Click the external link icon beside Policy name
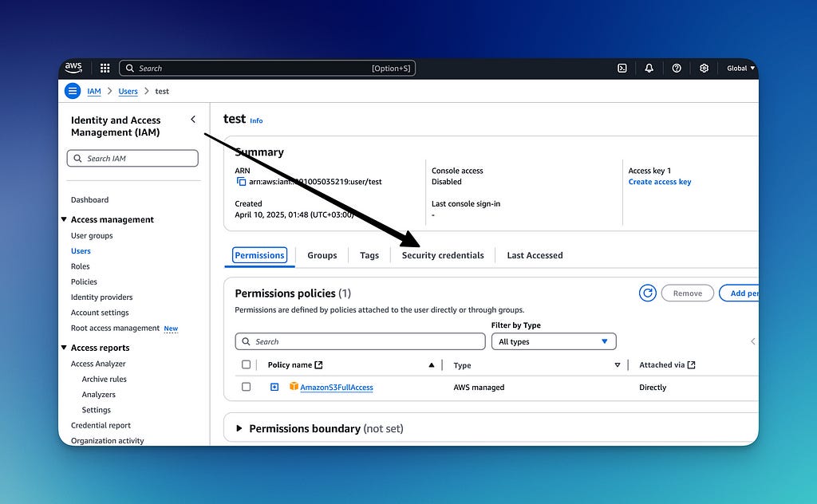This screenshot has width=817, height=504. [x=319, y=365]
